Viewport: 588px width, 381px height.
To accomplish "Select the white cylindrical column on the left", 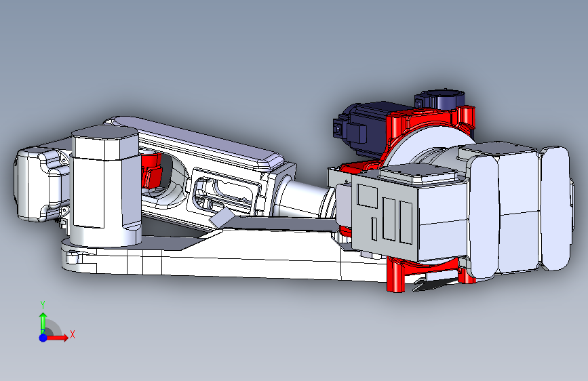I will [x=106, y=186].
